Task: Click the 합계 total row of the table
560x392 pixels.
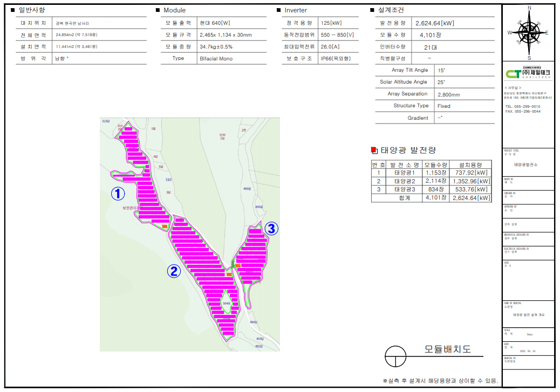Action: [432, 198]
